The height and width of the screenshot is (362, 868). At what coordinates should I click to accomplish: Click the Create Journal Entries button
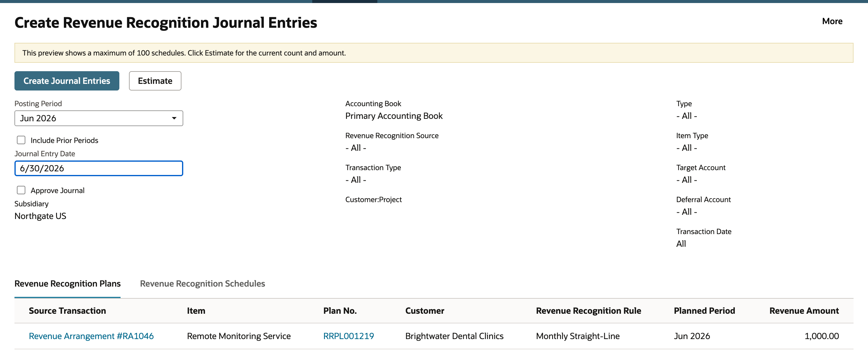click(67, 81)
